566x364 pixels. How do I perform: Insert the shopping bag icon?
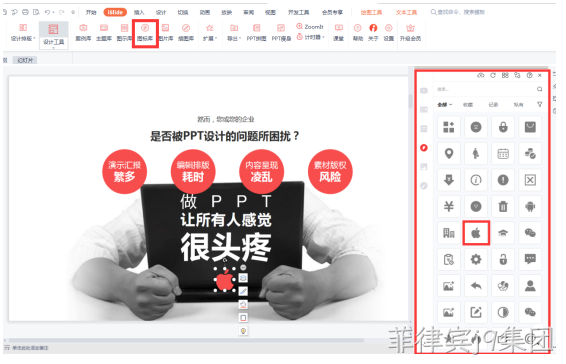(x=530, y=127)
